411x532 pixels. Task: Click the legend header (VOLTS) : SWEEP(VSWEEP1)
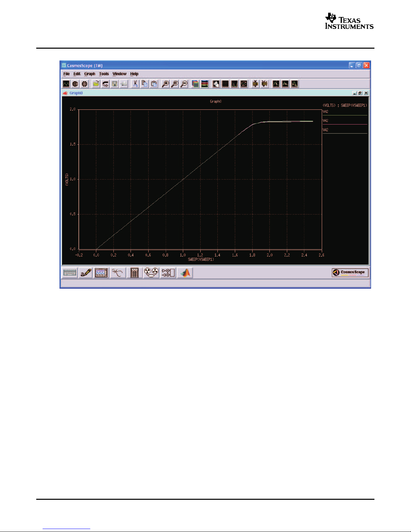345,105
